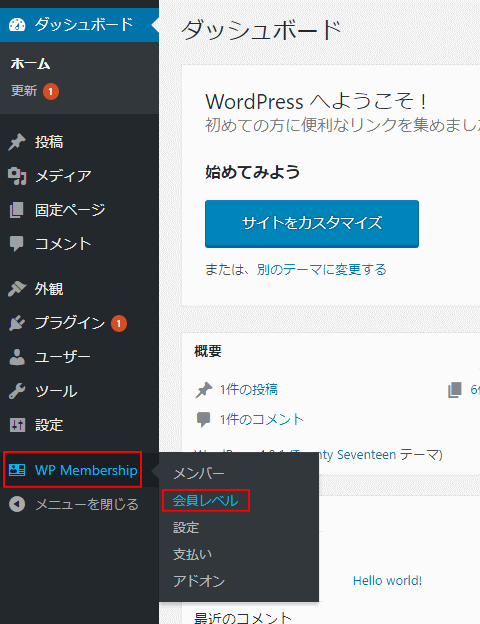Select 更新 in Dashboard submenu
This screenshot has width=480, height=624.
pyautogui.click(x=24, y=91)
